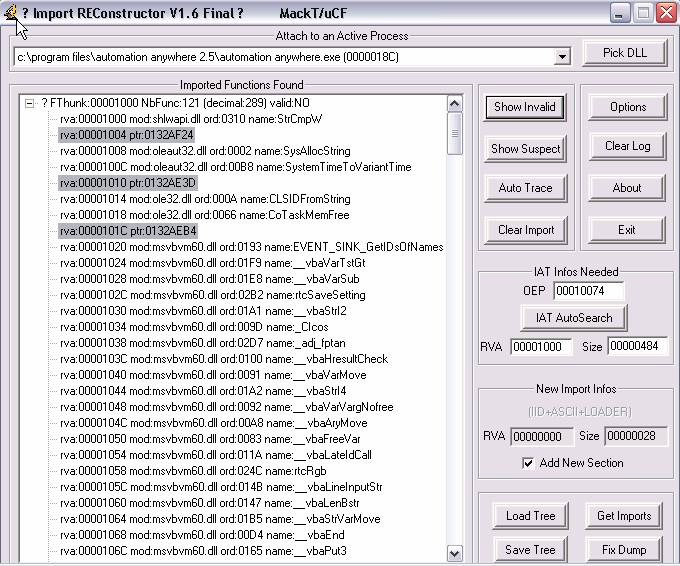
Task: Minimize the Import REConstructor window
Action: tap(620, 13)
